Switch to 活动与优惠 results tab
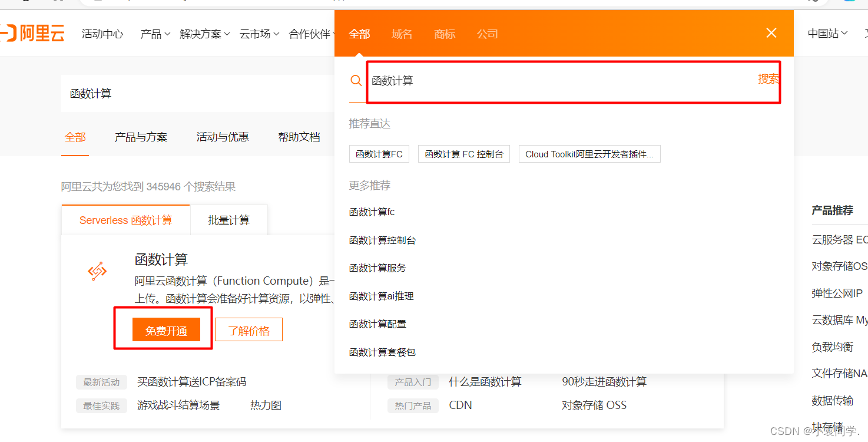Viewport: 868px width, 442px height. pyautogui.click(x=223, y=137)
